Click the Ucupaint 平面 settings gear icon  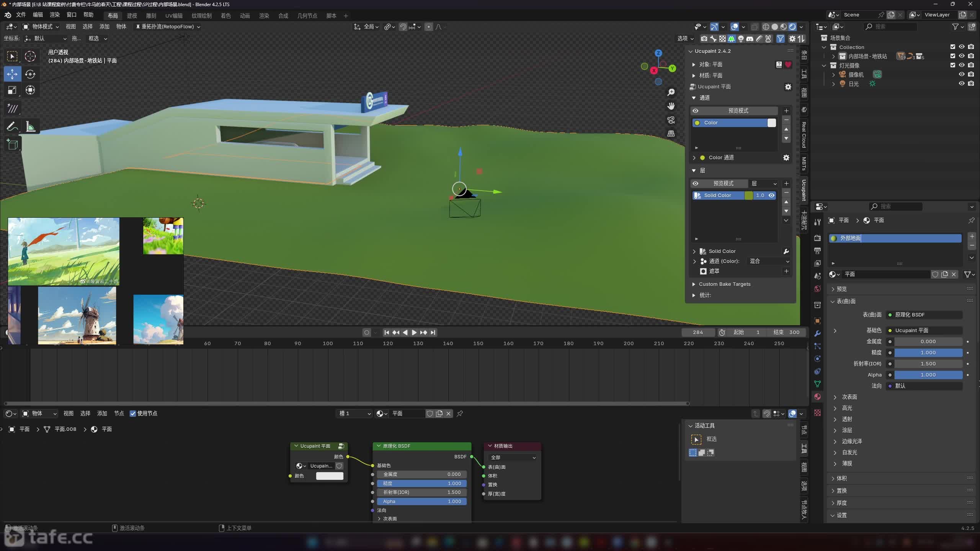(x=788, y=87)
